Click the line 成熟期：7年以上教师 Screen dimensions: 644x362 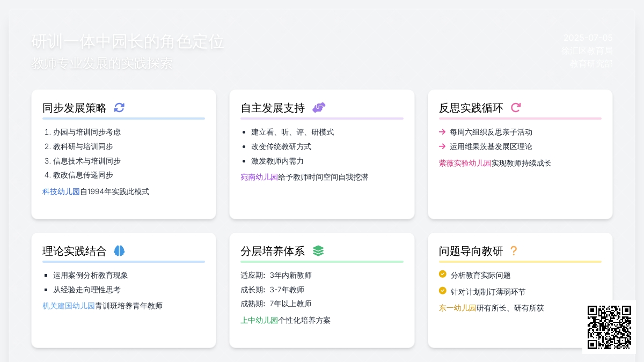point(276,304)
